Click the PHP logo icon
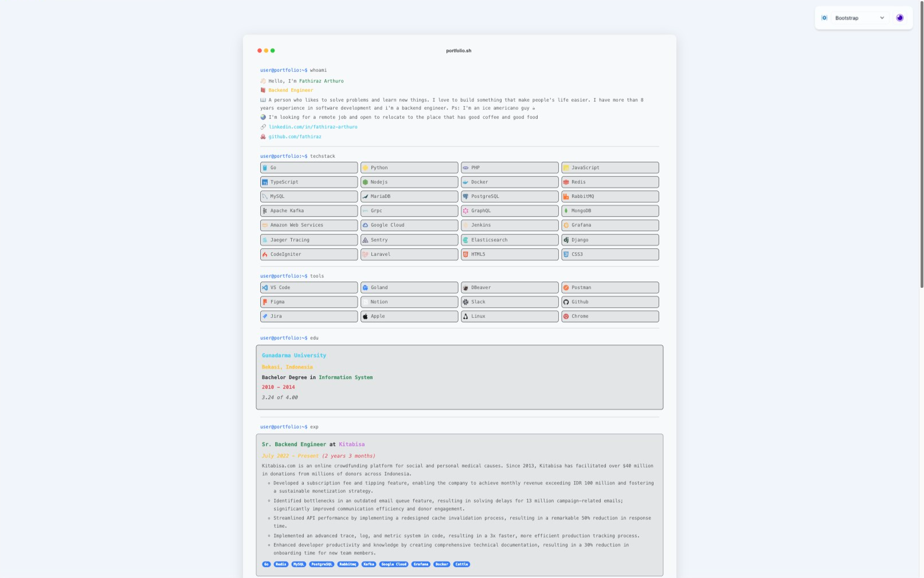 click(465, 167)
